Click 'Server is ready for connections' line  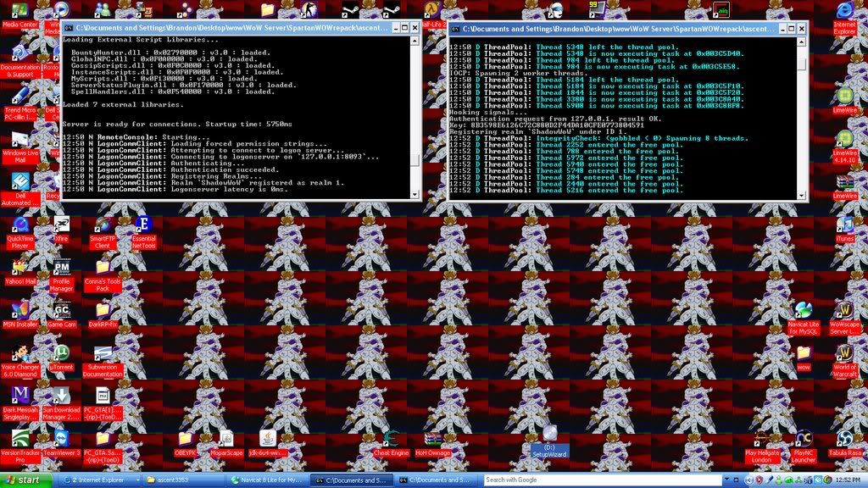point(177,124)
